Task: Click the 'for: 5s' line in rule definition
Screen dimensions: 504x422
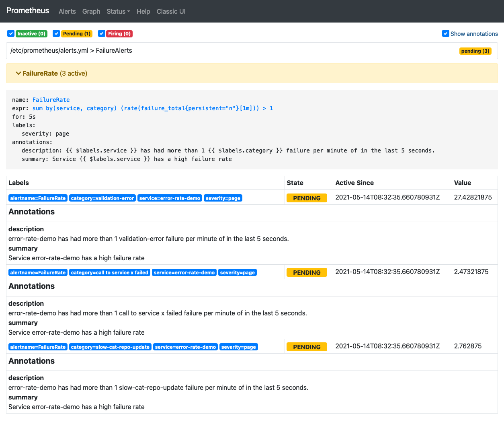Action: (24, 117)
